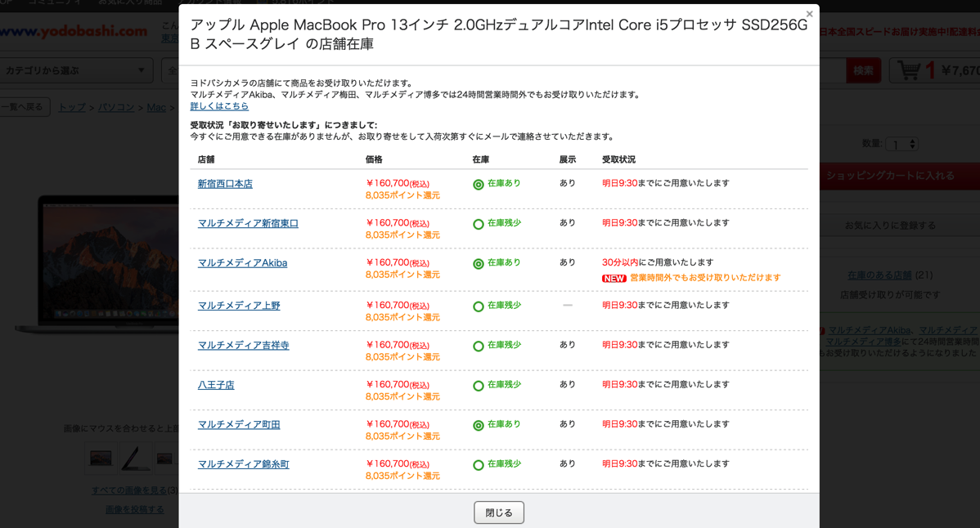
Task: Click the 閉じる button
Action: pos(499,512)
